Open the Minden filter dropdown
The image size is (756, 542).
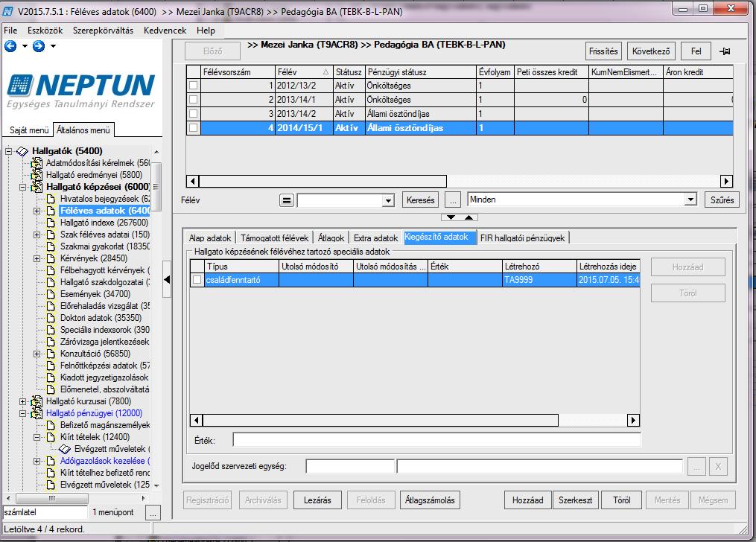(691, 200)
